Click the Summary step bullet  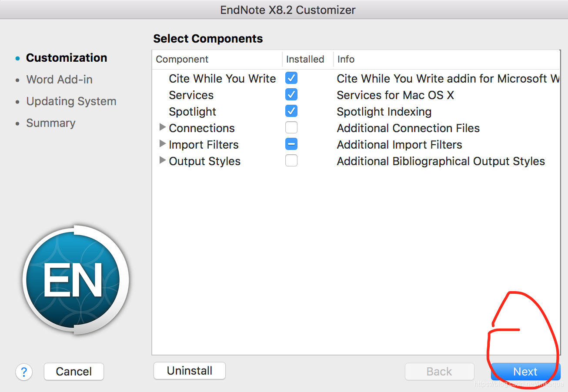click(17, 123)
